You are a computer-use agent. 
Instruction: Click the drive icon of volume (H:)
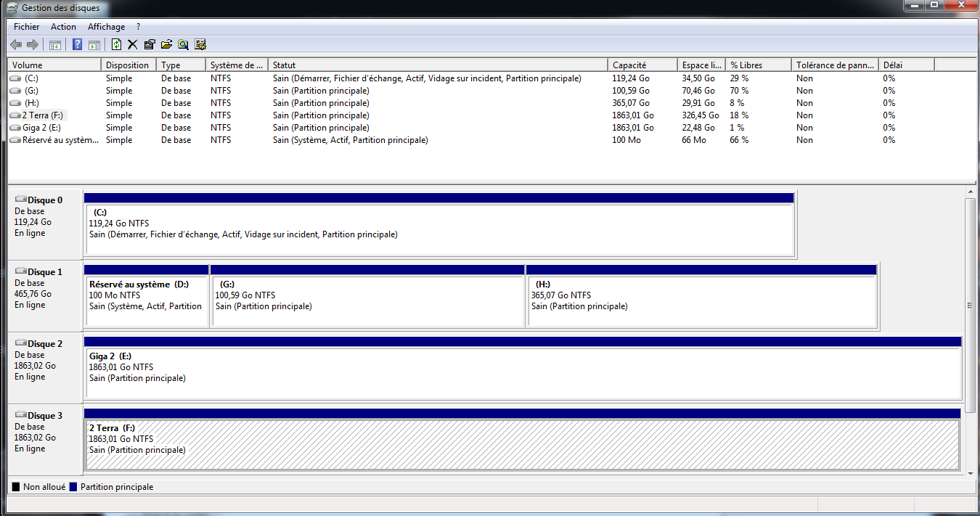click(x=16, y=103)
